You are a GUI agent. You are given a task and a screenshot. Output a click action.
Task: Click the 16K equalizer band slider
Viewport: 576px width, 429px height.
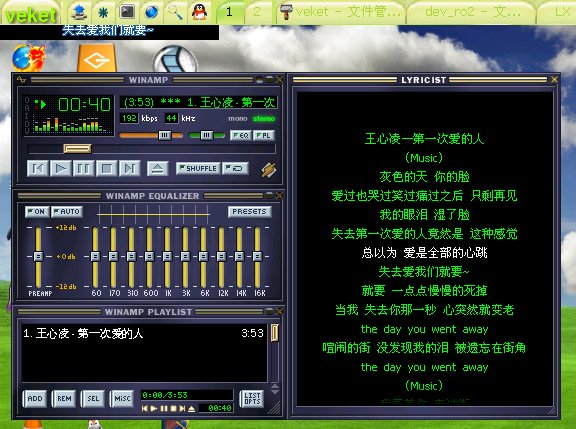(257, 256)
